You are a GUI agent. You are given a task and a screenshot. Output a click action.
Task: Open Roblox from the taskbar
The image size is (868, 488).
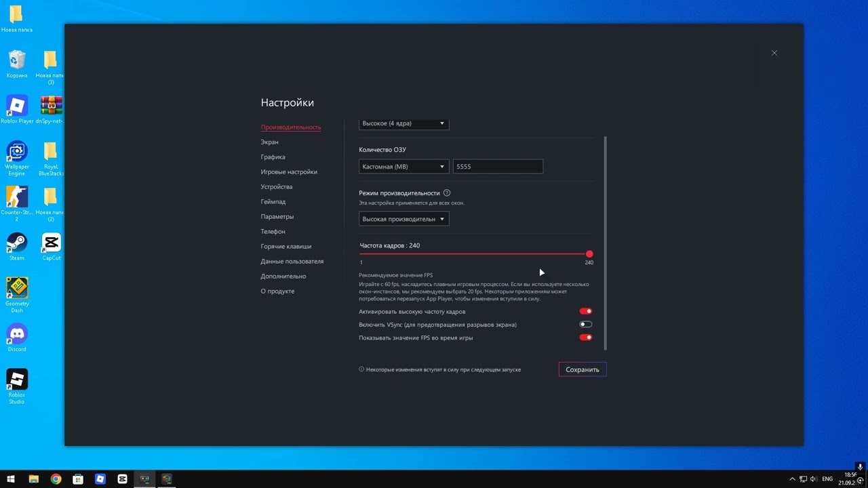tap(100, 479)
